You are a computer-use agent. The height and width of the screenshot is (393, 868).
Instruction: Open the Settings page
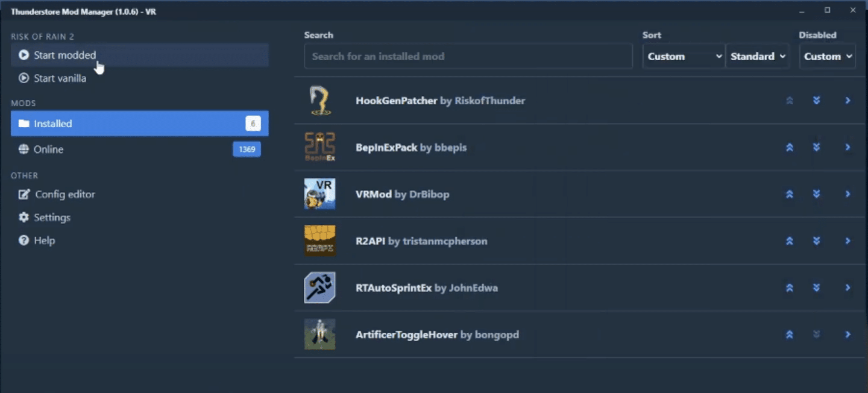tap(140, 217)
